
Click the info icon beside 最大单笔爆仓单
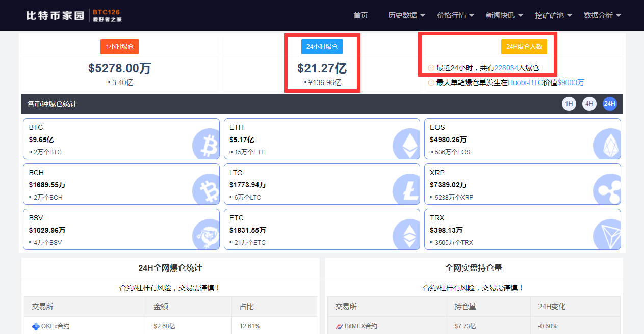[x=431, y=82]
